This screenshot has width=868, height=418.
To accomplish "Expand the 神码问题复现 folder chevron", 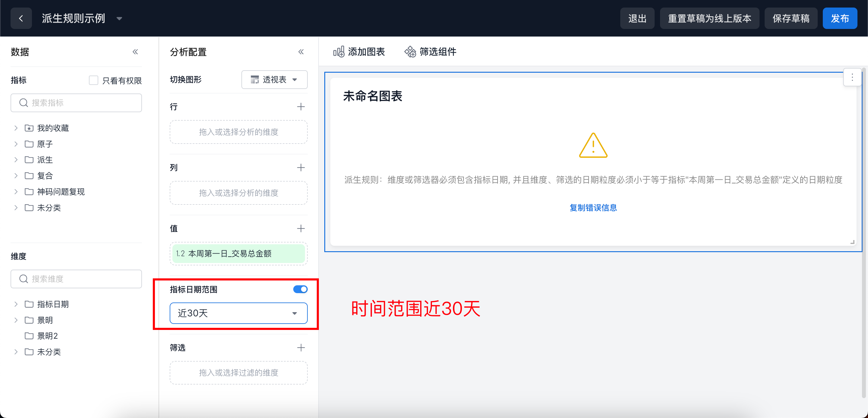I will [x=16, y=192].
